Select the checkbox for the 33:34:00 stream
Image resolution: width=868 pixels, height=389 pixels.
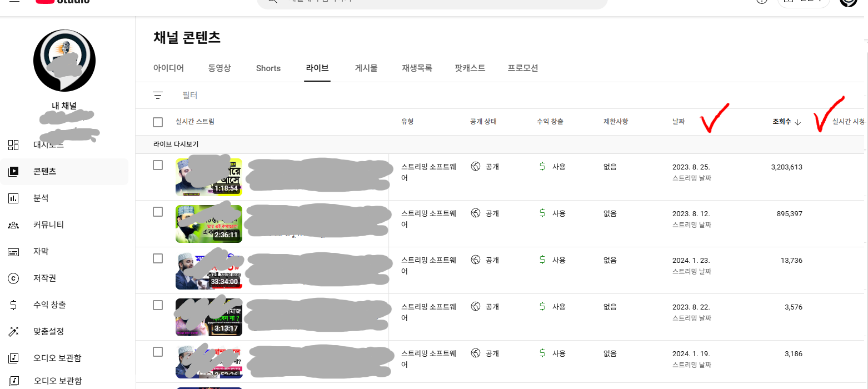158,258
